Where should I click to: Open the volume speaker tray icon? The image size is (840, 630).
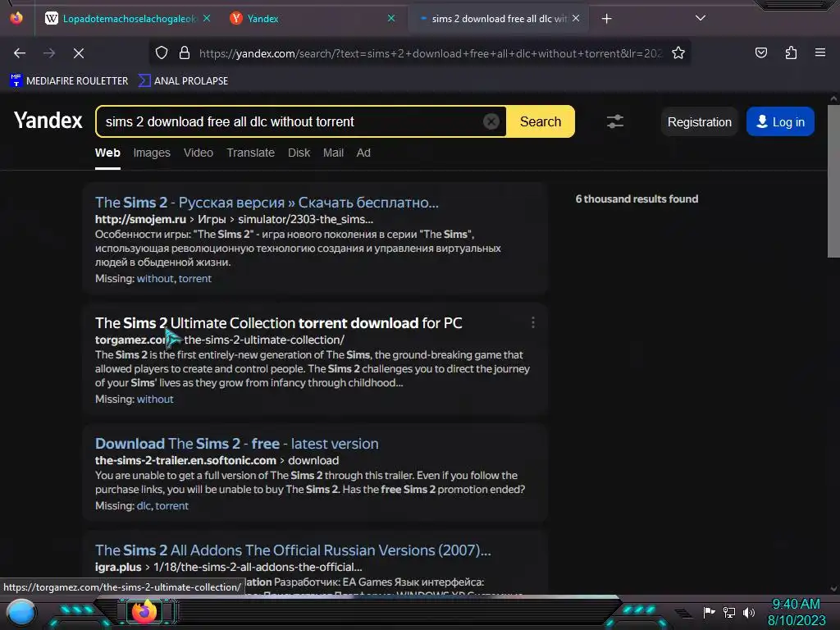coord(749,612)
